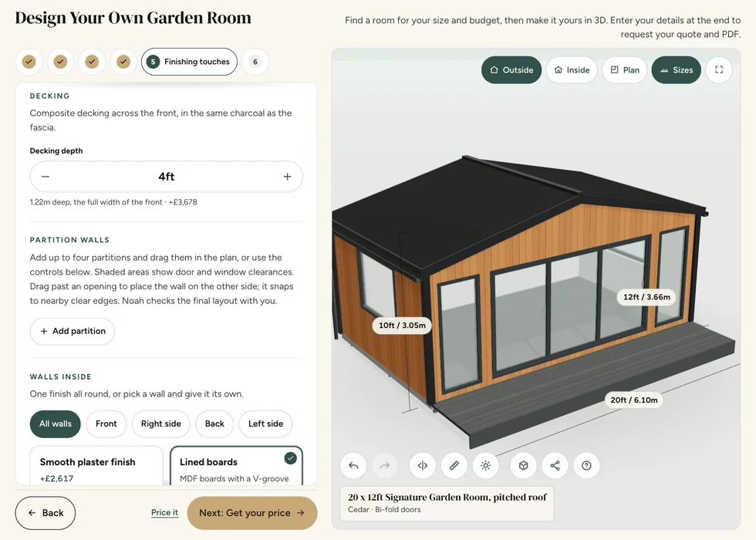Click the decking cost note +£3,678

[183, 202]
